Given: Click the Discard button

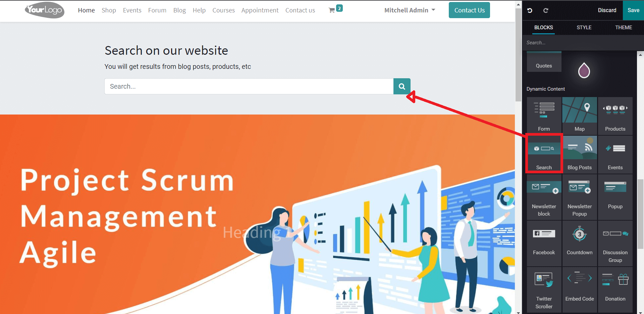Looking at the screenshot, I should click(607, 10).
